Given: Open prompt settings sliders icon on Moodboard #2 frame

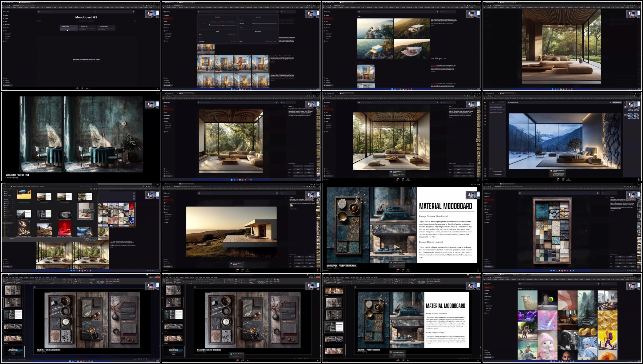Looking at the screenshot, I should [133, 12].
